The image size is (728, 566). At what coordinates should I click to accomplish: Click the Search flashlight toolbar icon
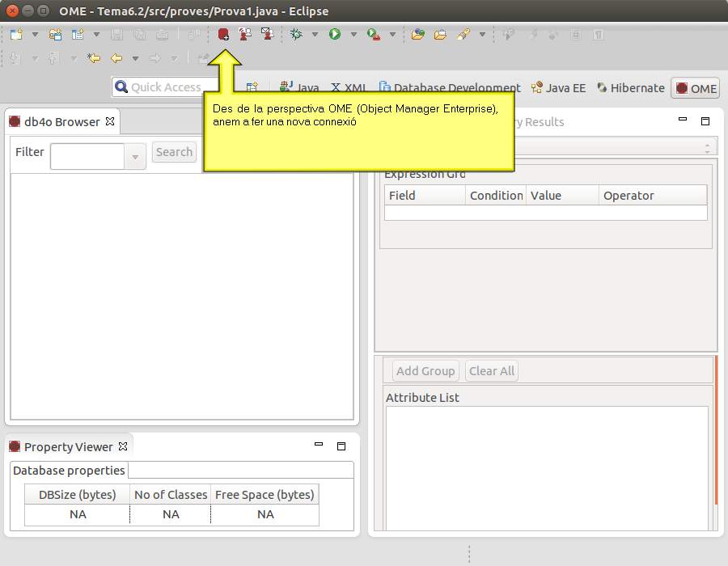coord(463,34)
